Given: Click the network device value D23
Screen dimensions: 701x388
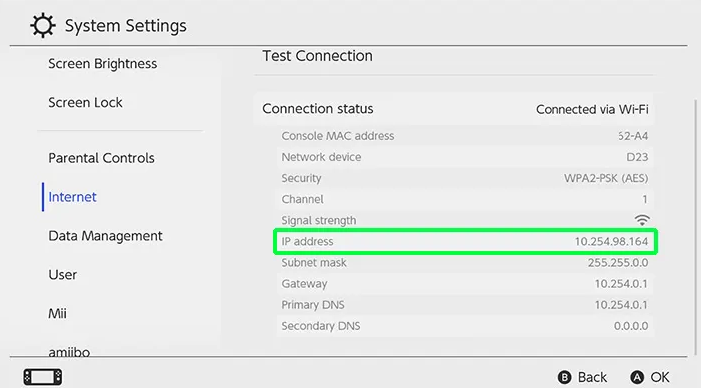Looking at the screenshot, I should tap(637, 157).
